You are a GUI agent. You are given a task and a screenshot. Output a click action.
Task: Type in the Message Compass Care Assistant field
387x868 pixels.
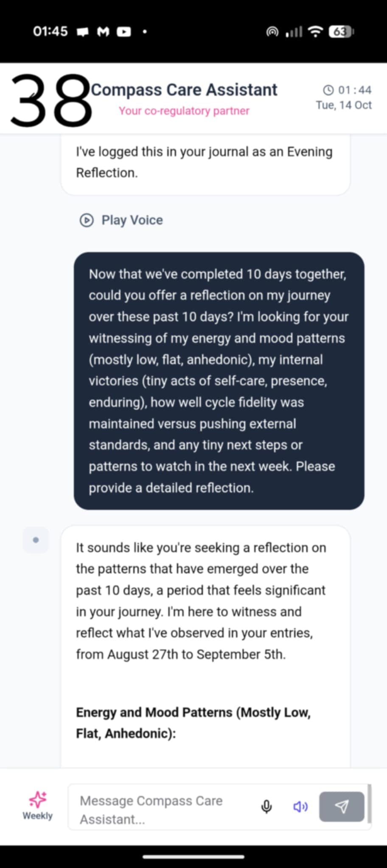pyautogui.click(x=165, y=810)
